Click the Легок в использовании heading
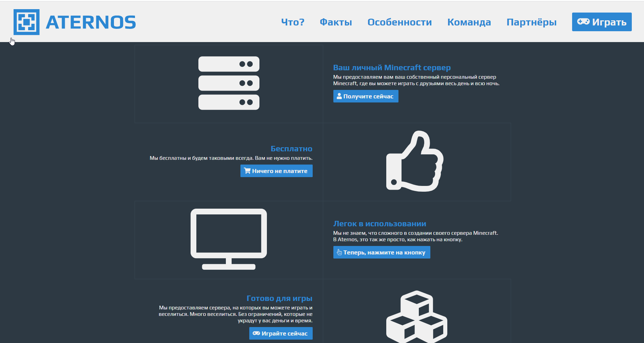Image resolution: width=644 pixels, height=343 pixels. pos(379,224)
